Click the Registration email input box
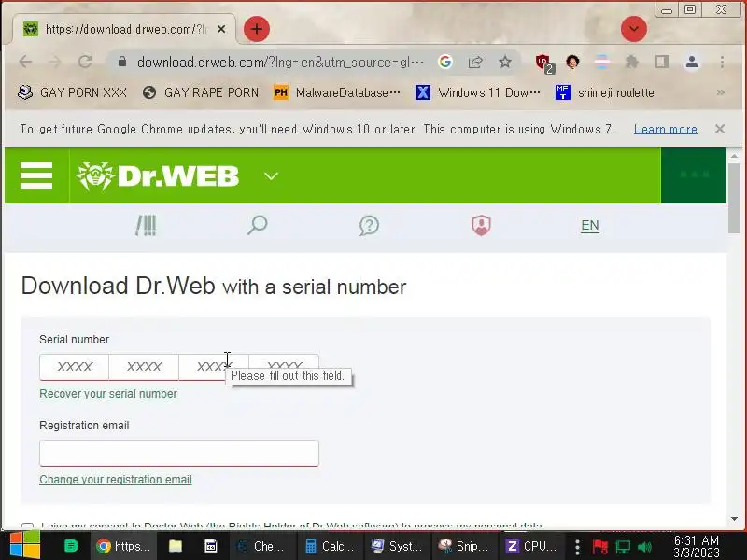The height and width of the screenshot is (560, 747). (179, 453)
